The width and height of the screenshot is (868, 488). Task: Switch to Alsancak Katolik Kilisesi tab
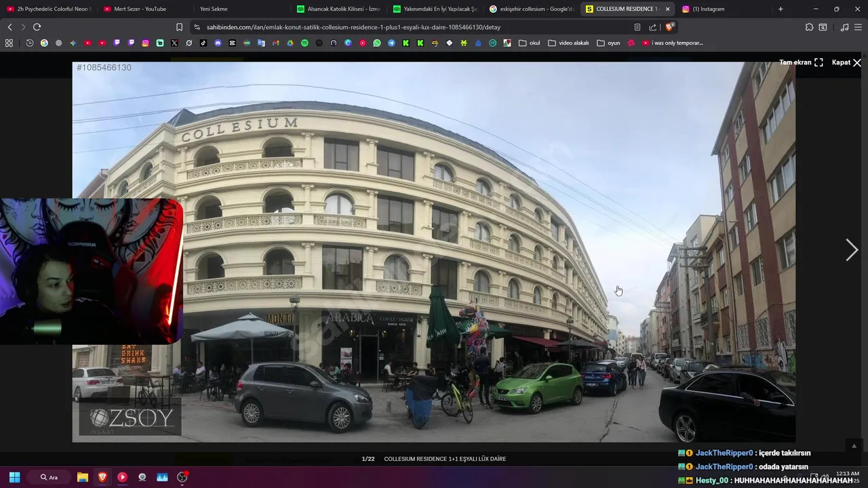pos(338,9)
